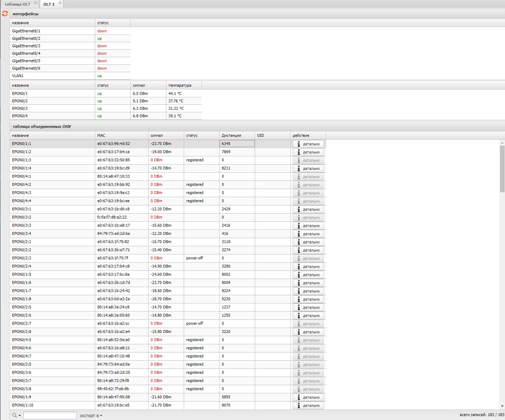Sort ONU table by сигнал column
The image size is (505, 420).
(x=157, y=135)
